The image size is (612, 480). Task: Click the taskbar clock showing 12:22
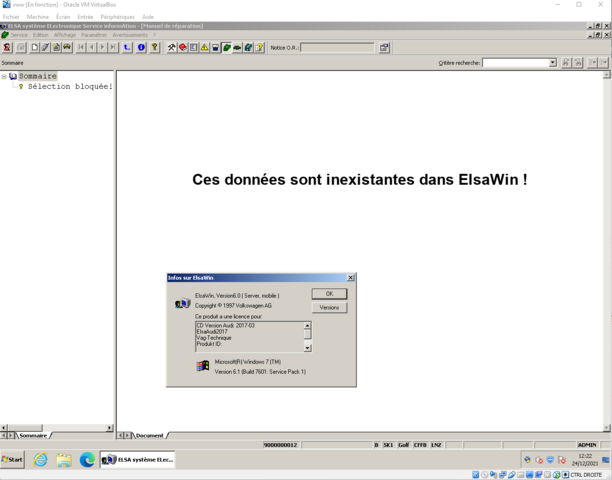coord(585,459)
